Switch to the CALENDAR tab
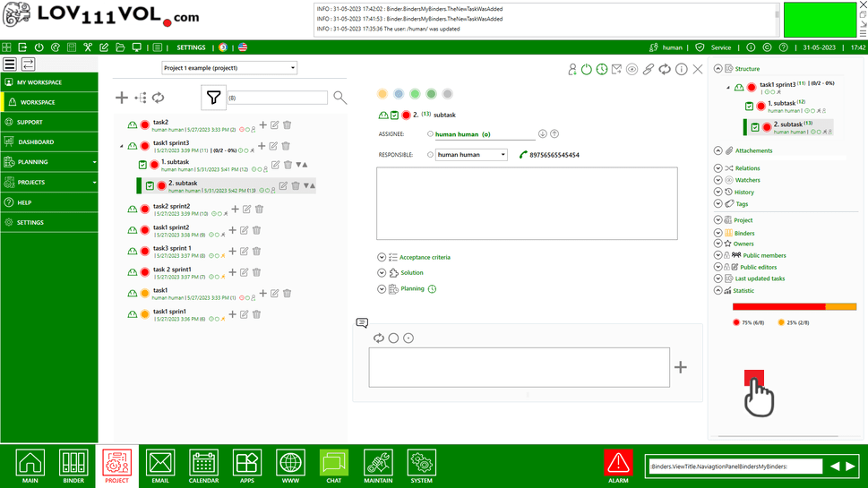 pyautogui.click(x=203, y=466)
